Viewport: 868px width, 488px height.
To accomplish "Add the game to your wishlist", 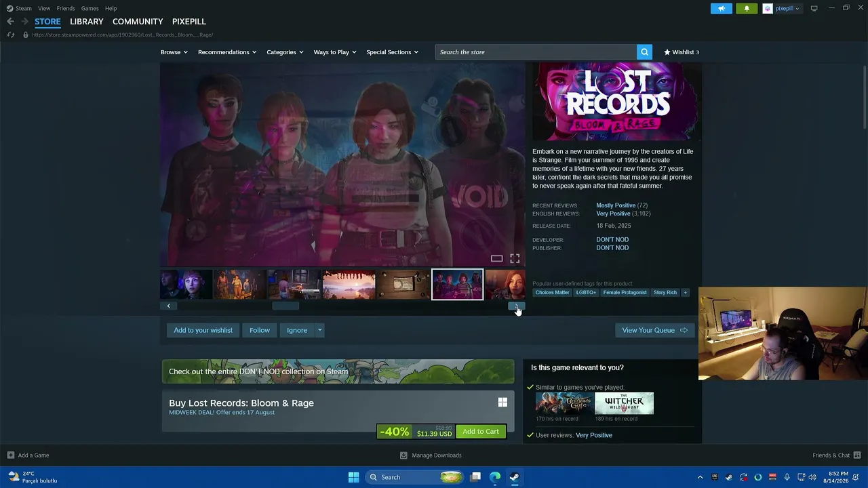I will pos(203,330).
